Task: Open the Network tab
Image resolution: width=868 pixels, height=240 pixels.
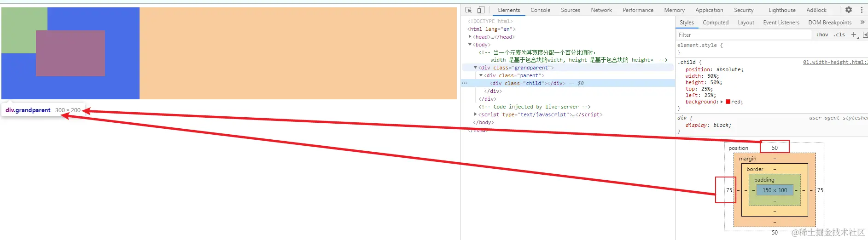Action: (x=601, y=10)
